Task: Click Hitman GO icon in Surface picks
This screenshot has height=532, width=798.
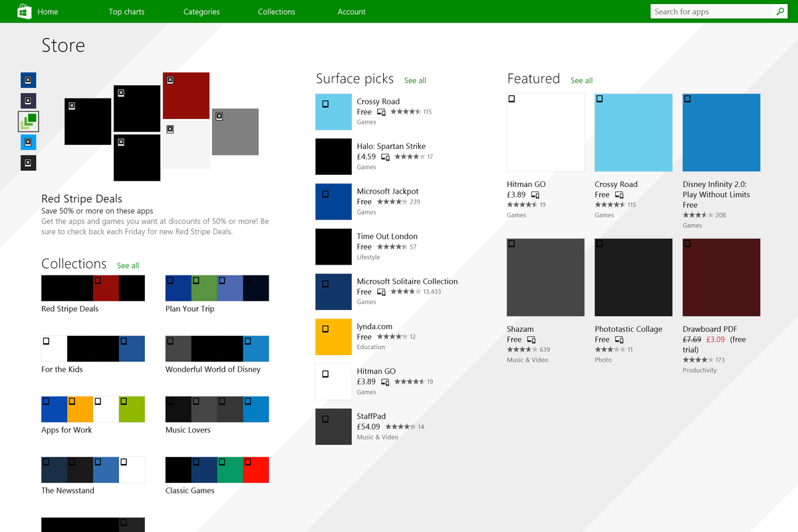Action: tap(333, 382)
